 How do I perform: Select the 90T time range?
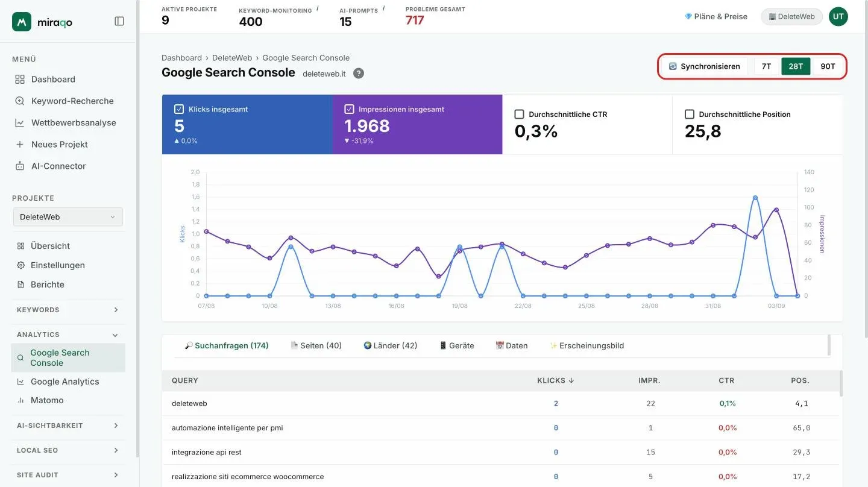click(x=828, y=66)
